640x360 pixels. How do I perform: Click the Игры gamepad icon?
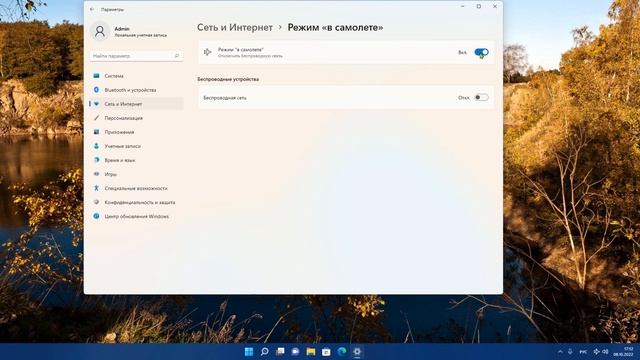pos(96,174)
